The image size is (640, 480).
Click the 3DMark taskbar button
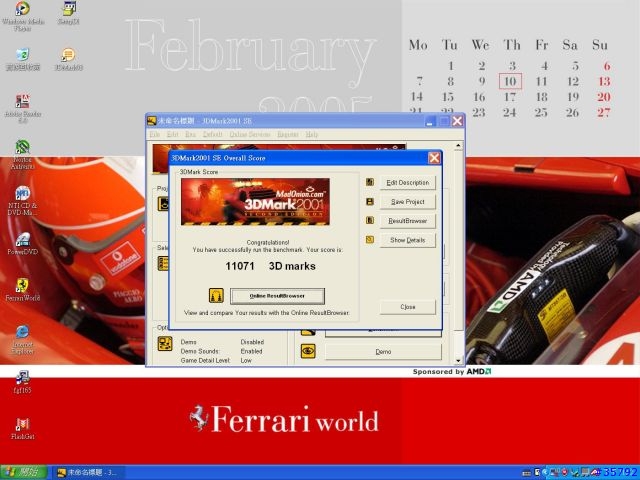[x=88, y=473]
